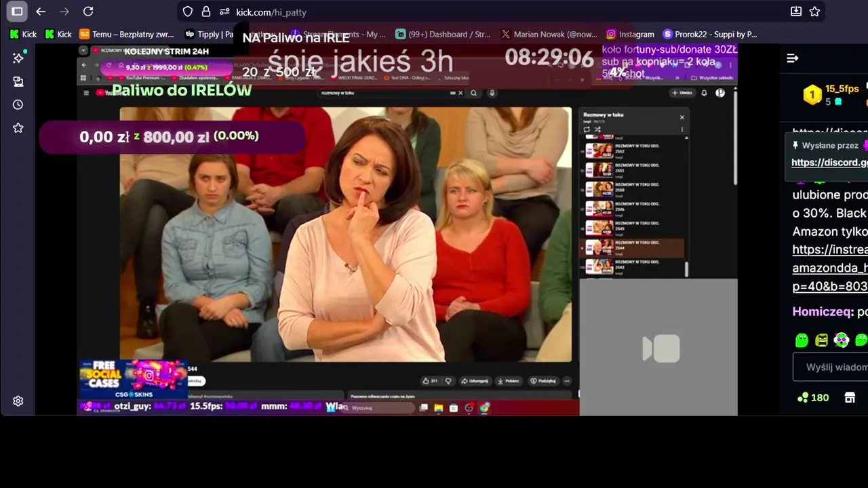
Task: Select playlist item Rozmowy w toku odc. 2546
Action: pos(633,209)
